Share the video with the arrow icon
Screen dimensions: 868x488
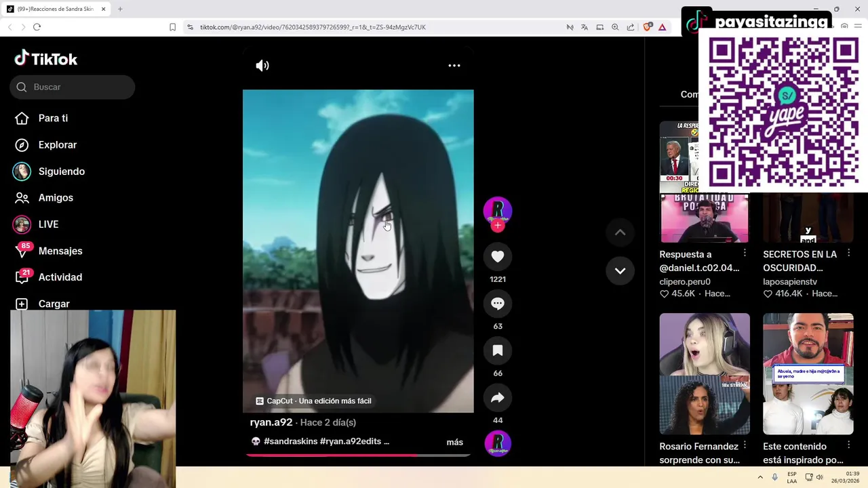tap(498, 398)
